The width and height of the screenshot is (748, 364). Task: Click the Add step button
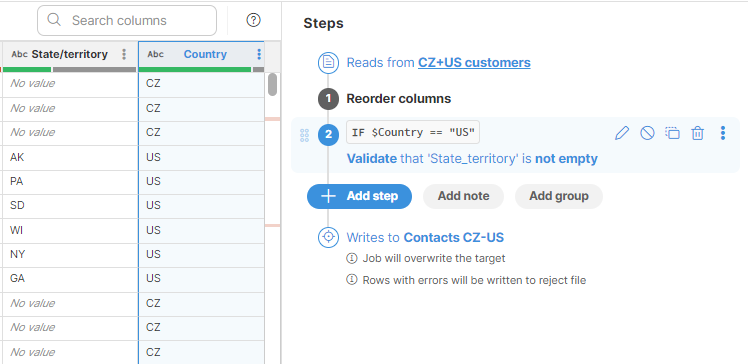[x=359, y=197]
